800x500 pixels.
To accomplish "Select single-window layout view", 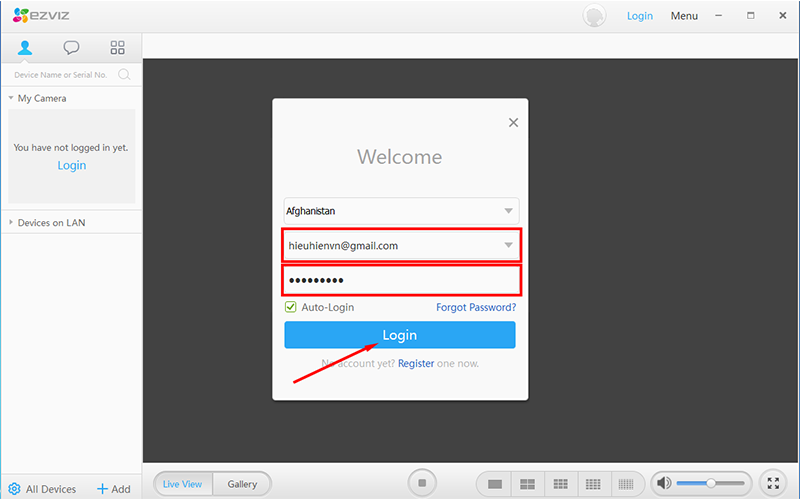I will tap(494, 484).
